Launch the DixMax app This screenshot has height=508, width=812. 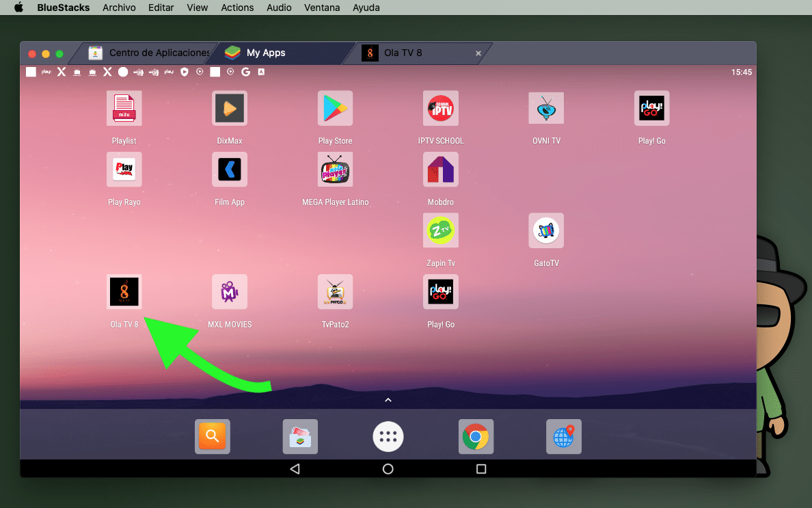point(229,108)
